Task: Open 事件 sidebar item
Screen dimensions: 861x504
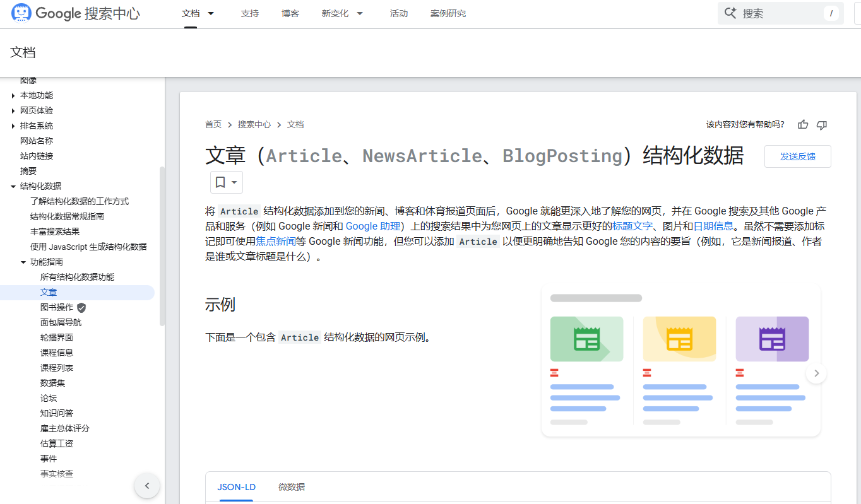Action: (x=49, y=459)
